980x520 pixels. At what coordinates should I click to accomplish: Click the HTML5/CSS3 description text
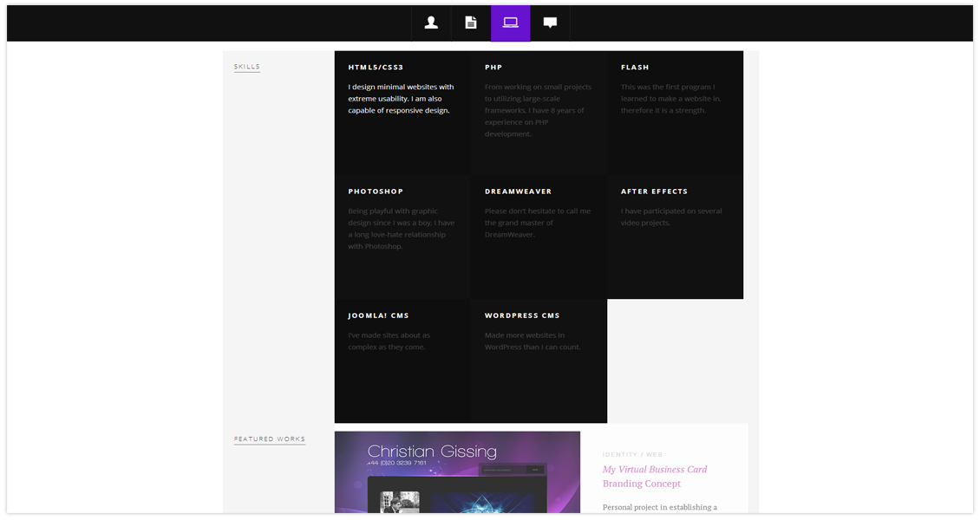point(401,99)
